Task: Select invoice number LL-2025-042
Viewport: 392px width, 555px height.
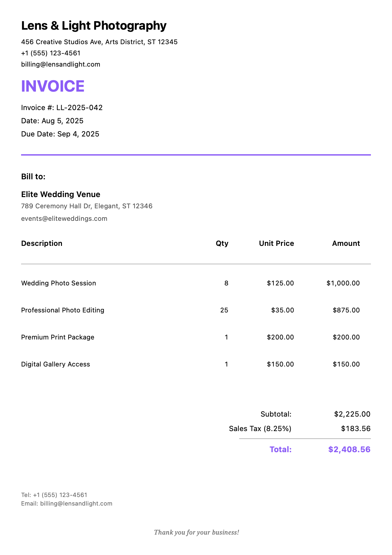Action: (79, 108)
